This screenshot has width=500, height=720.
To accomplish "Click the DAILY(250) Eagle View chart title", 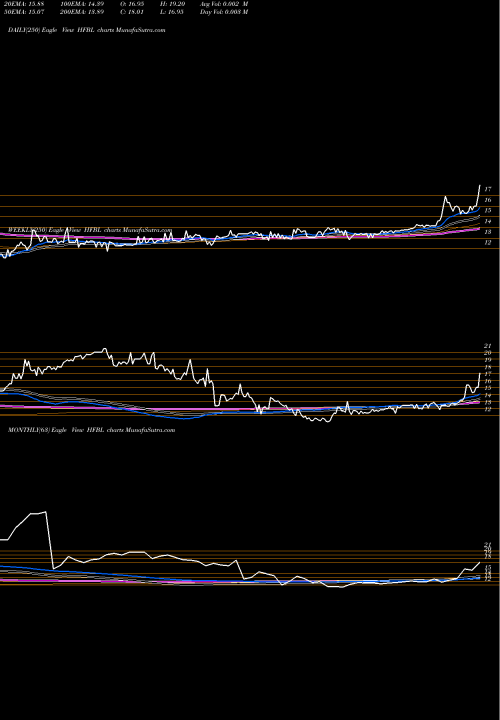I will click(x=86, y=30).
